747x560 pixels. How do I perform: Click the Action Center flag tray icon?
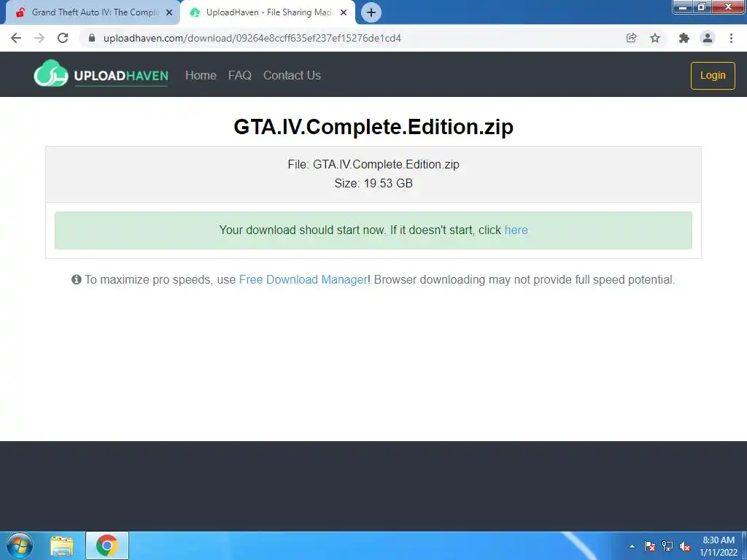[x=649, y=546]
